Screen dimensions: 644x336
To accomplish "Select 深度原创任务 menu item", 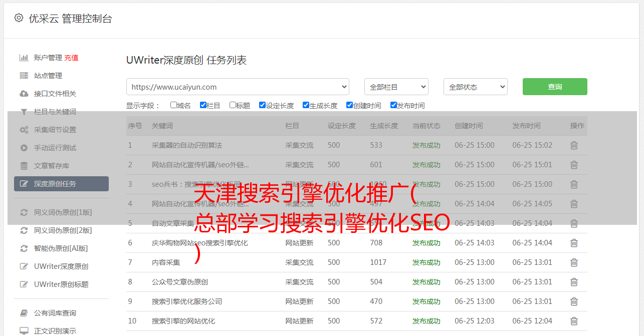I will [x=61, y=184].
